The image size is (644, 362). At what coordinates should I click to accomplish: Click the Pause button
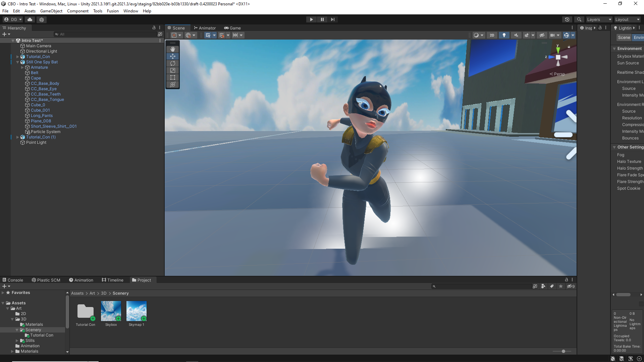point(322,19)
